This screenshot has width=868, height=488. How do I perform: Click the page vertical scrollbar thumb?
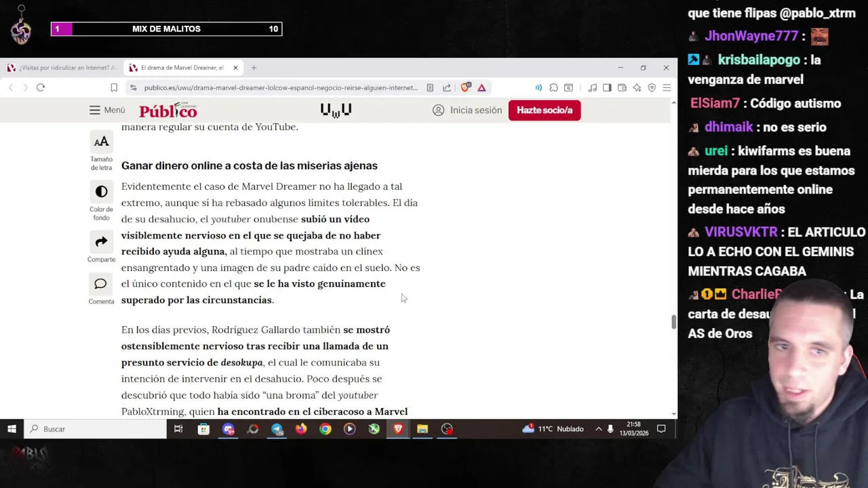tap(673, 322)
